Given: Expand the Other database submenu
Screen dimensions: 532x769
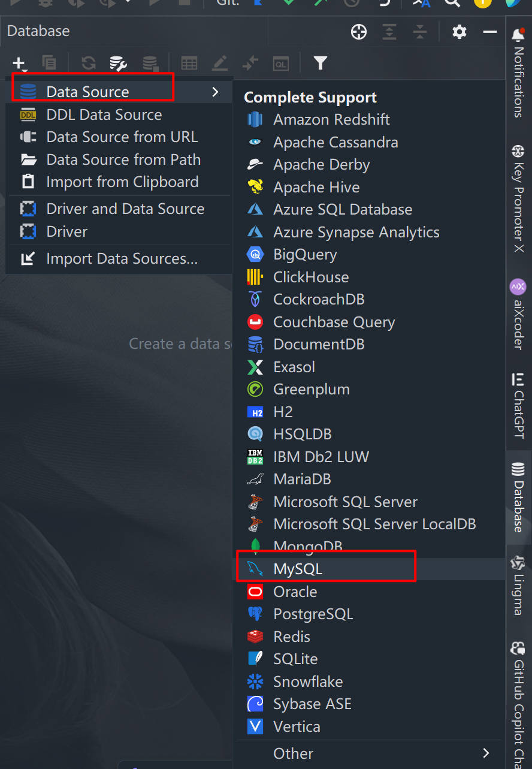Looking at the screenshot, I should (485, 753).
